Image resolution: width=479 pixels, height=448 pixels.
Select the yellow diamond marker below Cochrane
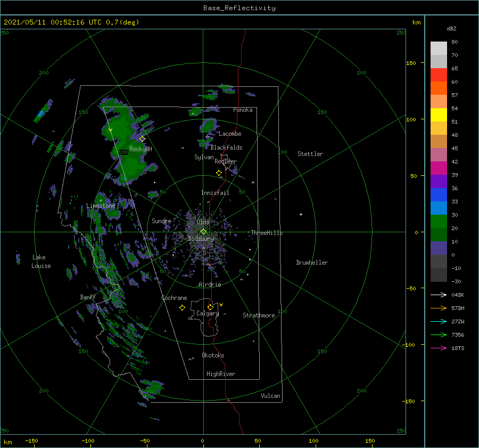pyautogui.click(x=182, y=308)
